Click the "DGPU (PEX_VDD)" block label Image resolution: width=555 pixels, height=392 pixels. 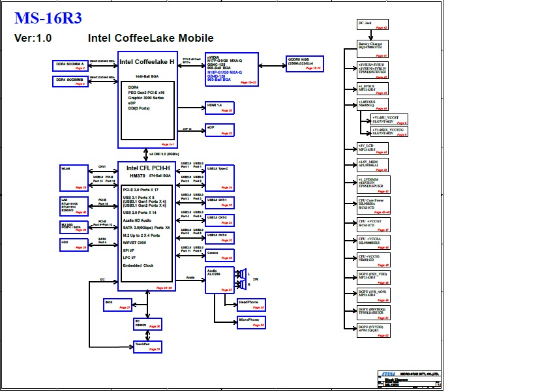(x=372, y=274)
